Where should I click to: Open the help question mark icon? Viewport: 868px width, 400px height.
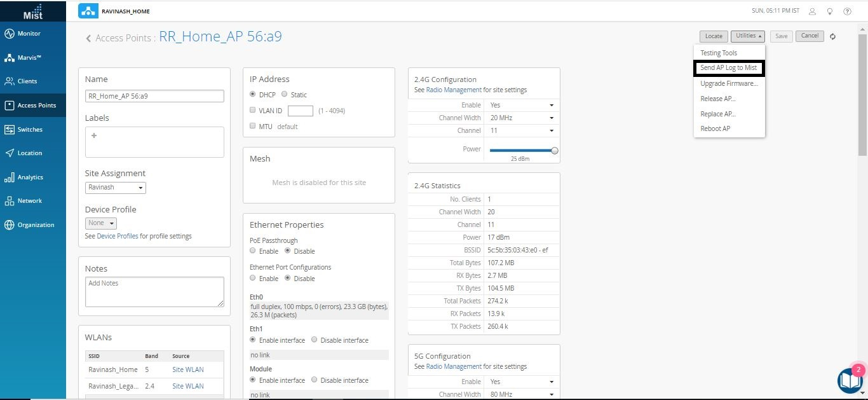pyautogui.click(x=847, y=11)
